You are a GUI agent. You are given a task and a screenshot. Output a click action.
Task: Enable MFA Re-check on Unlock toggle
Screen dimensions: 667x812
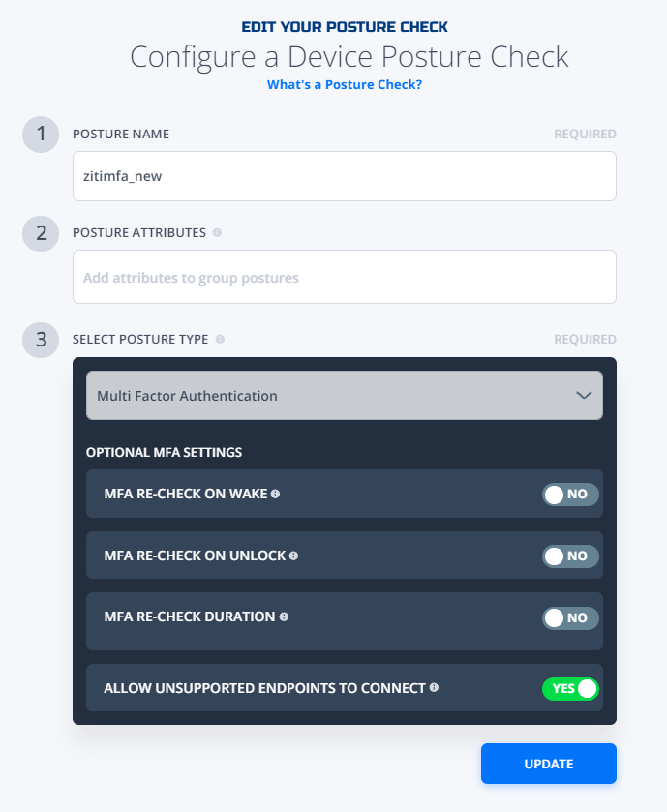coord(570,556)
